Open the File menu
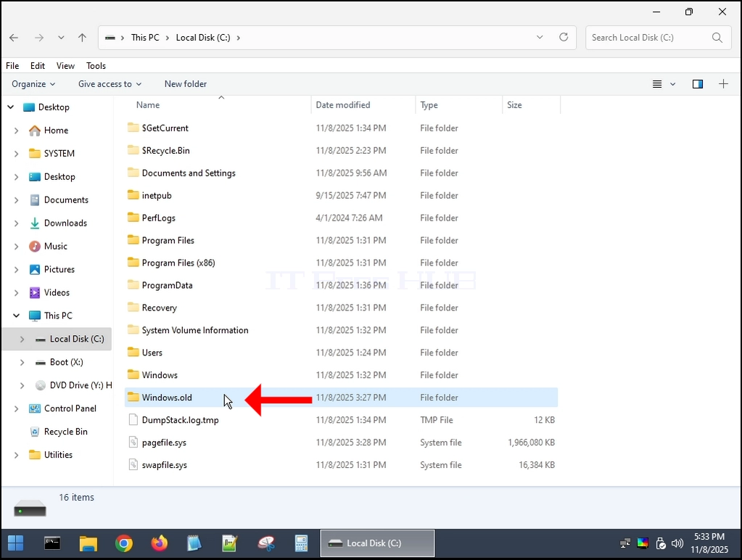Screen dimensions: 742x560 coord(12,66)
